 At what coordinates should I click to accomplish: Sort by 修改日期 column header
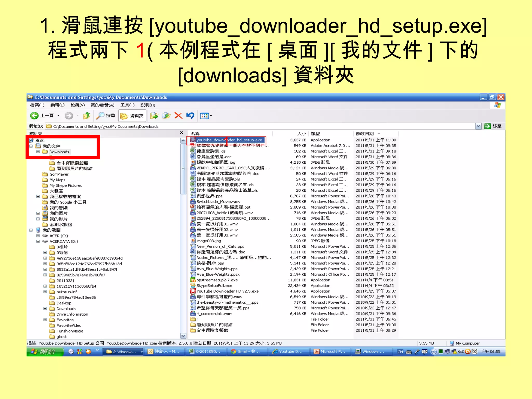pyautogui.click(x=376, y=134)
